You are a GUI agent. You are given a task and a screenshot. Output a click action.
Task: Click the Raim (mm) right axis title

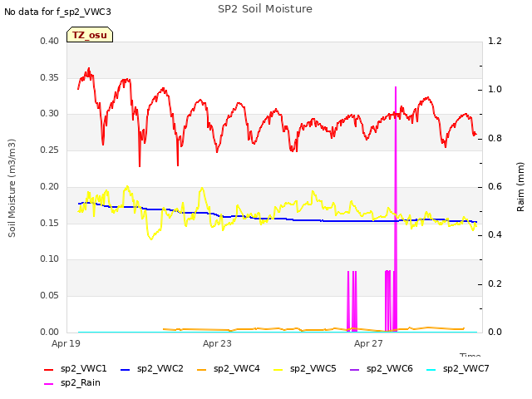point(520,187)
